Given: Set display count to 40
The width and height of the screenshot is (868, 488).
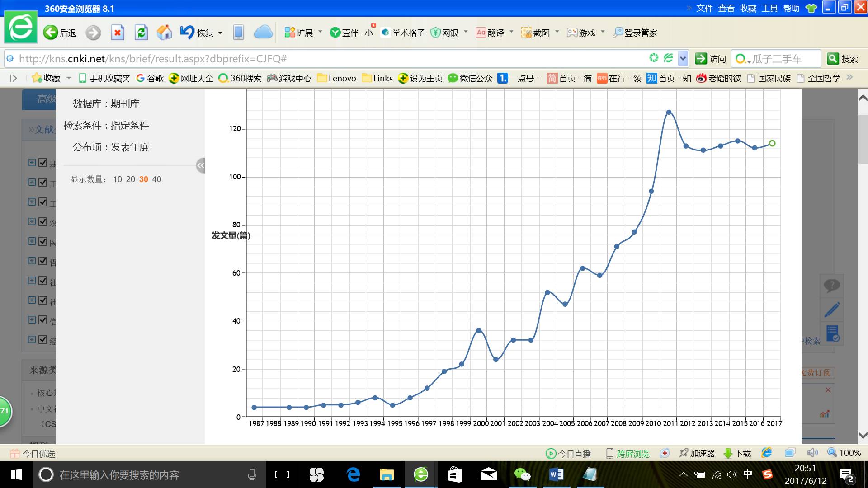Looking at the screenshot, I should pyautogui.click(x=156, y=179).
